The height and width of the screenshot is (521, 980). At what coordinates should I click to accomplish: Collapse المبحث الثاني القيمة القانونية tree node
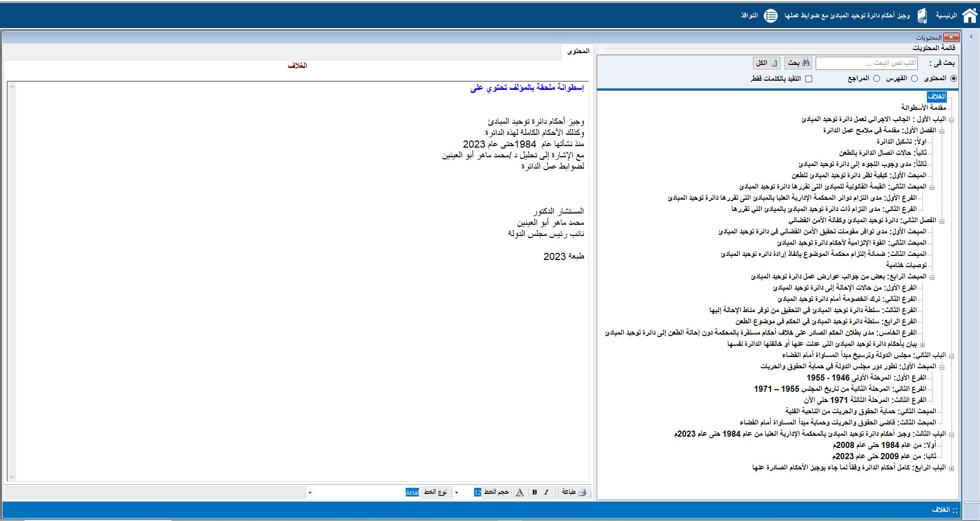pyautogui.click(x=932, y=187)
